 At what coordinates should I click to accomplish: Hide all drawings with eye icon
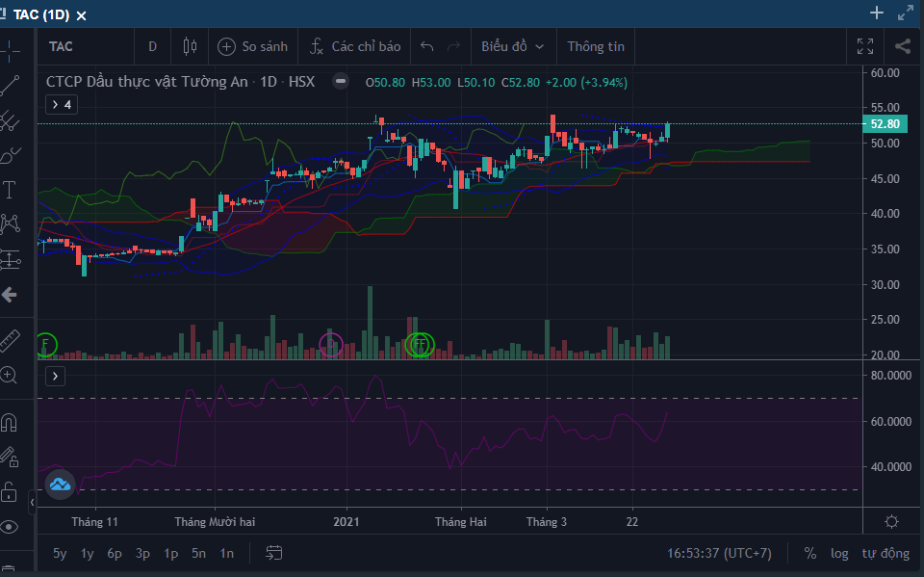pos(10,526)
